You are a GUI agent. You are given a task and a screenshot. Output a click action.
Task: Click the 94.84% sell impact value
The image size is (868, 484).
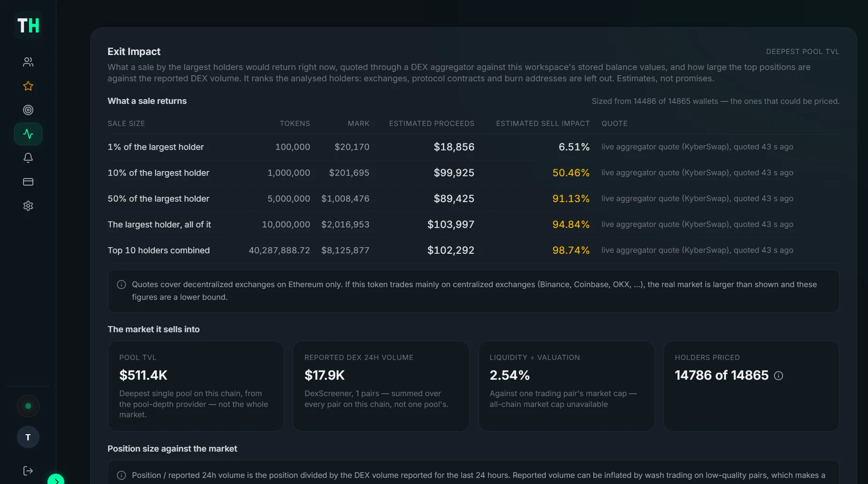[571, 225]
